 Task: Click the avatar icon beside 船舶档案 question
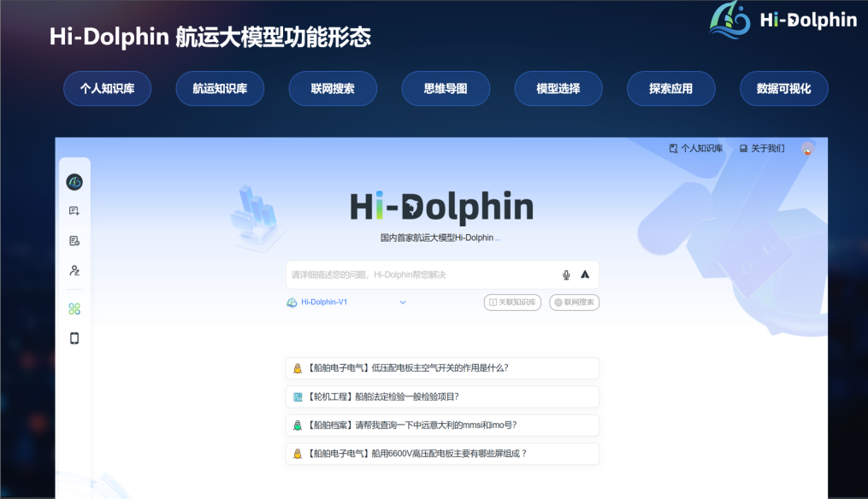298,425
